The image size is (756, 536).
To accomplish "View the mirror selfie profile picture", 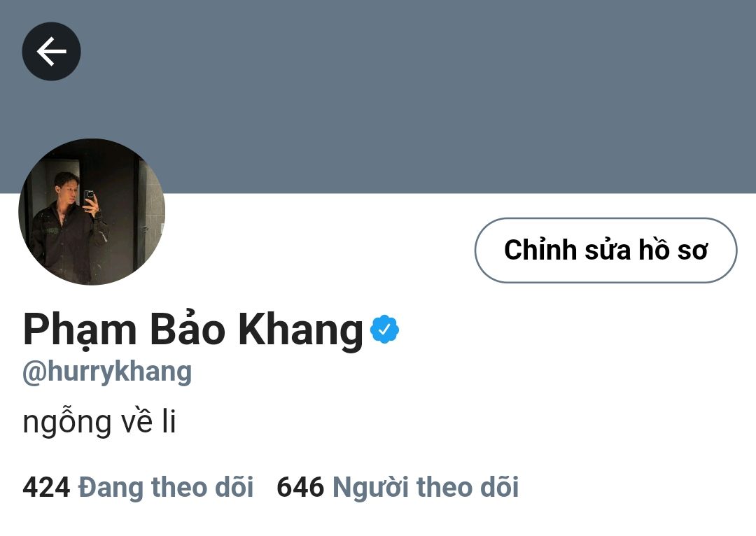I will tap(92, 211).
